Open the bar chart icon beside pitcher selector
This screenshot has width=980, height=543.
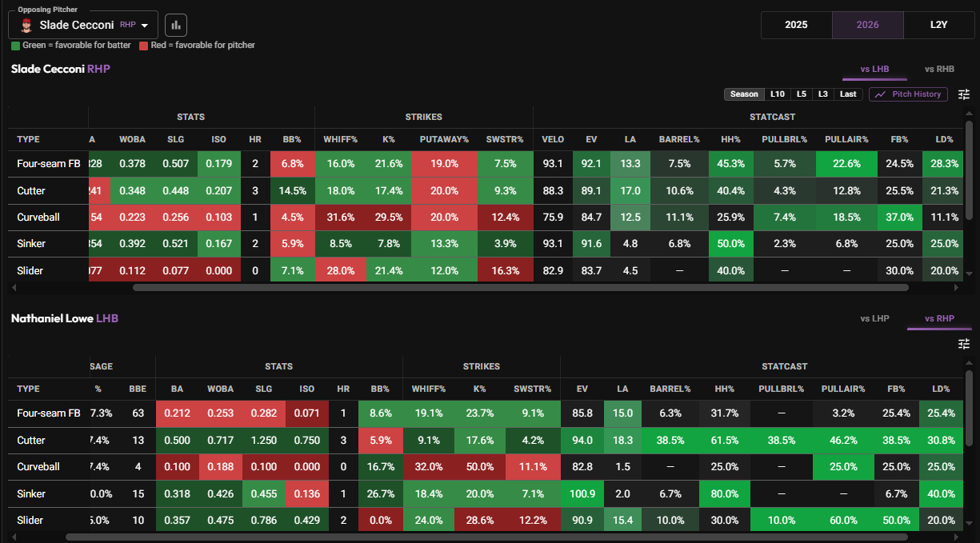pos(176,25)
